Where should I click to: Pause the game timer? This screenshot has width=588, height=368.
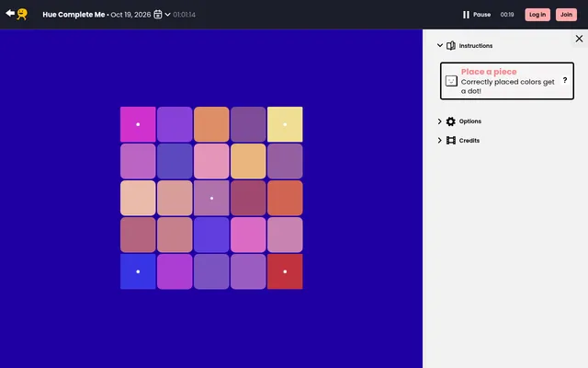click(477, 15)
